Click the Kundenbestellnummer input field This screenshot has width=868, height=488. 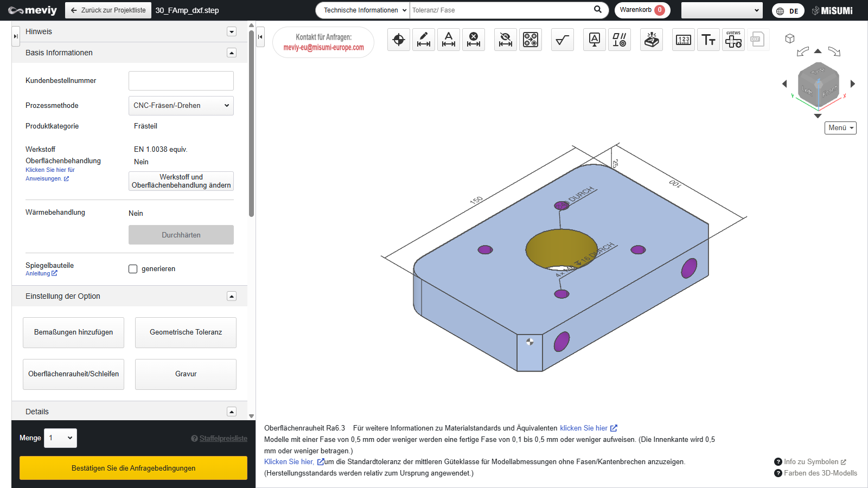point(181,81)
